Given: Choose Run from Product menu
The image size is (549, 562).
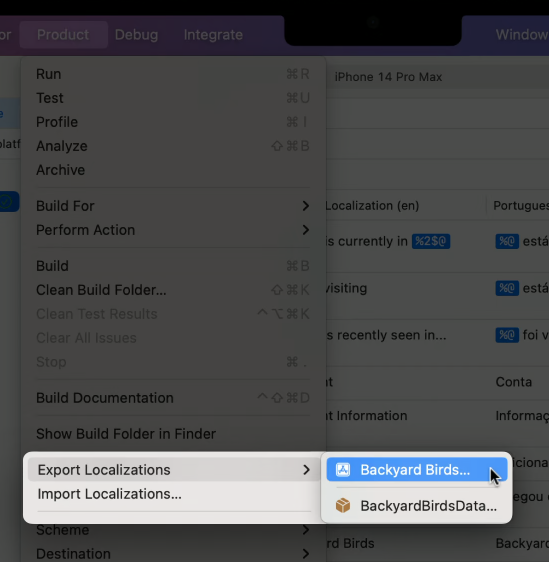Looking at the screenshot, I should 173,74.
